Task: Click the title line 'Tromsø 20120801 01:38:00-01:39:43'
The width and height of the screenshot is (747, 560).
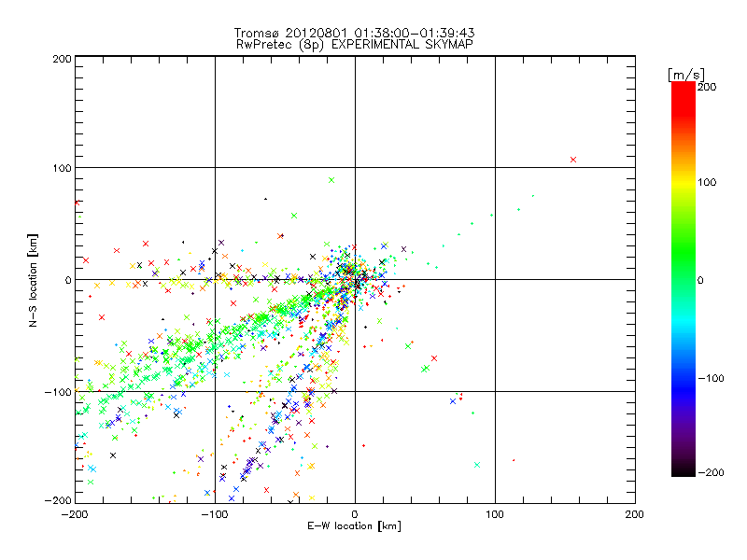Action: pyautogui.click(x=354, y=33)
